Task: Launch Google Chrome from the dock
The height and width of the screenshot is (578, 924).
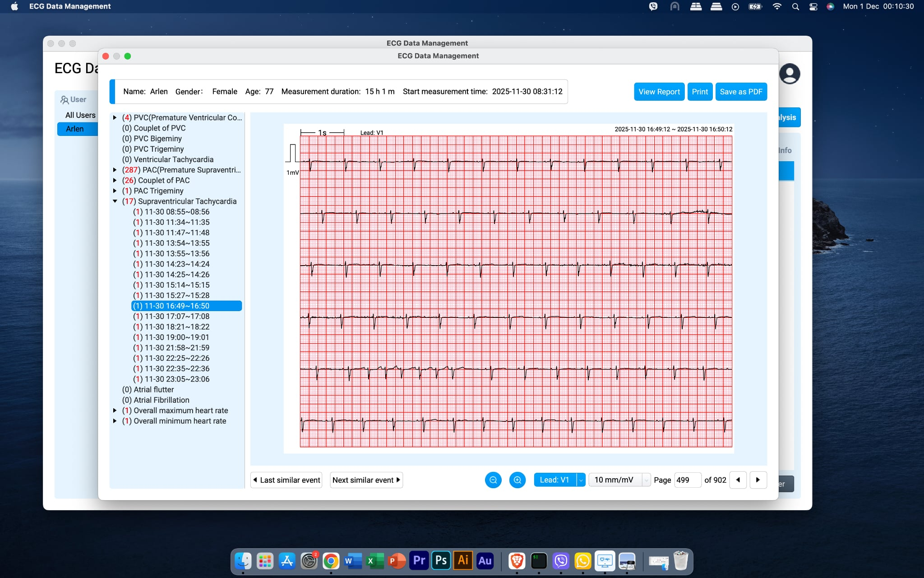Action: [x=331, y=561]
